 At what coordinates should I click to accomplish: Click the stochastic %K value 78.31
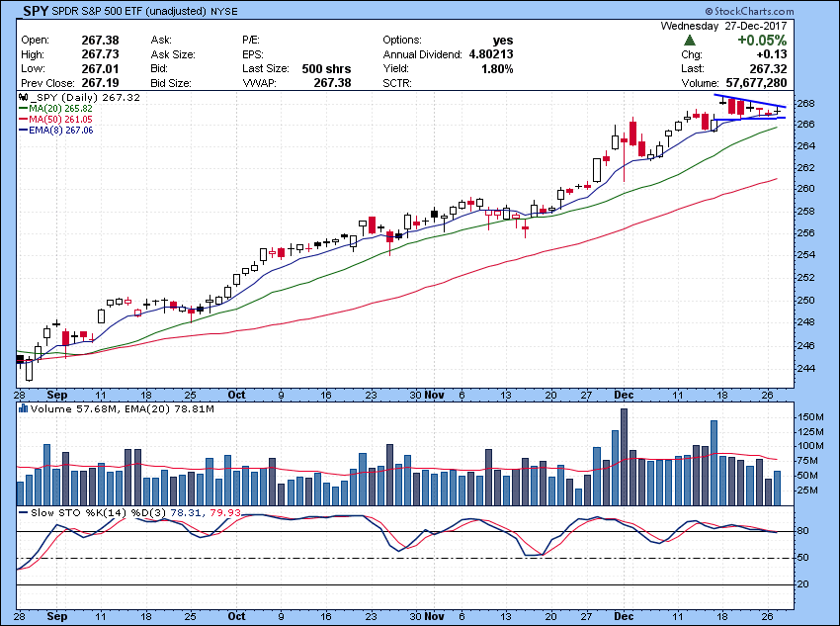(186, 513)
